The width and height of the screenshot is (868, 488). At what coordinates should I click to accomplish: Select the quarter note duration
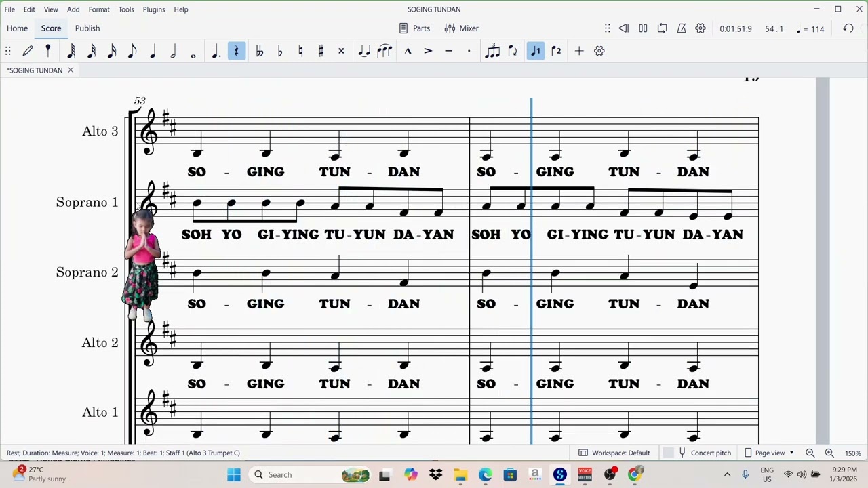pyautogui.click(x=153, y=51)
